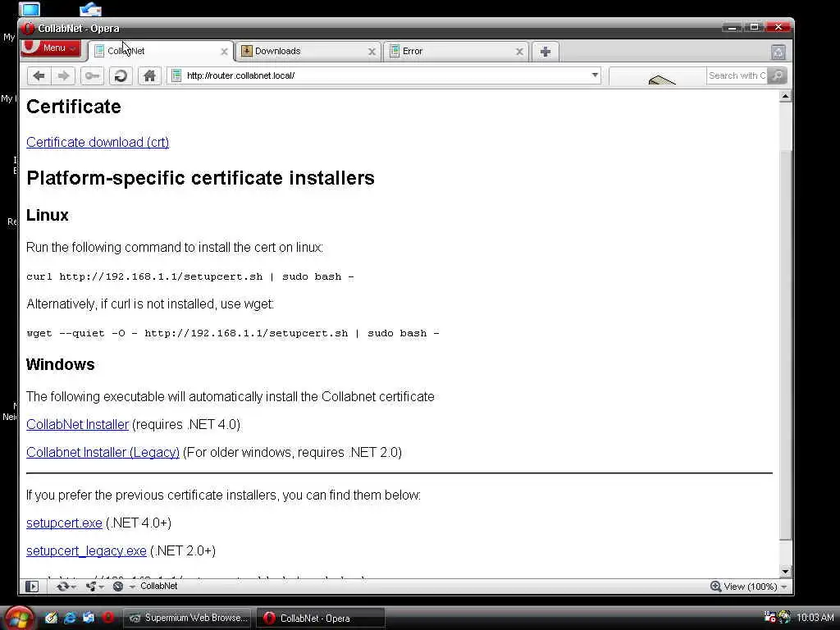The height and width of the screenshot is (630, 840).
Task: Open the Windows Start orb
Action: (20, 618)
